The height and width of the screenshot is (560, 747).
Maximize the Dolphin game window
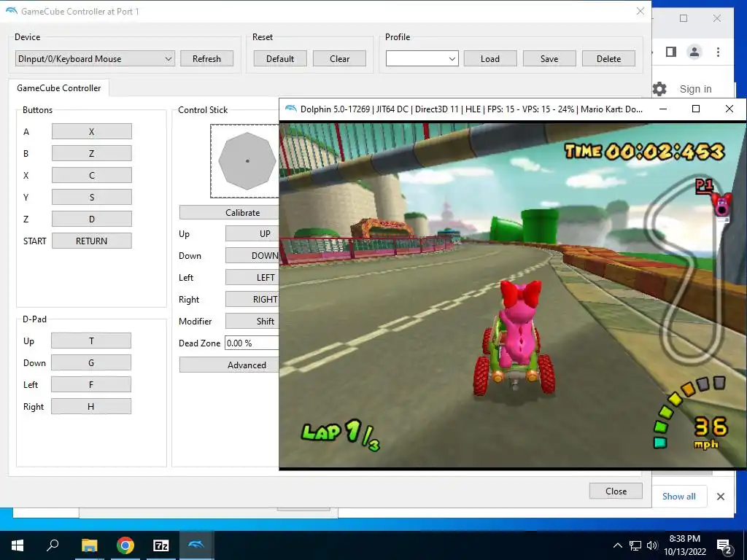click(695, 109)
